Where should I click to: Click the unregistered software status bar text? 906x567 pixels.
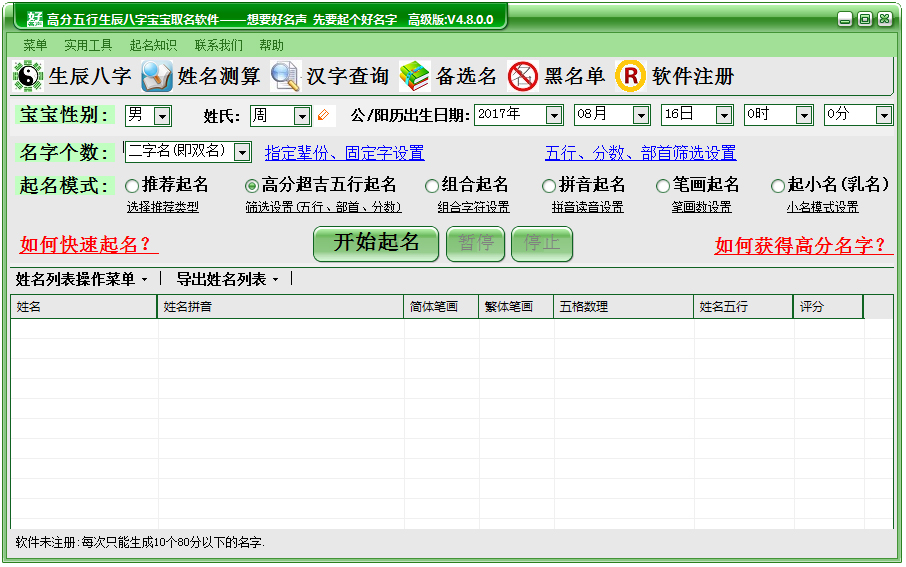[x=140, y=542]
